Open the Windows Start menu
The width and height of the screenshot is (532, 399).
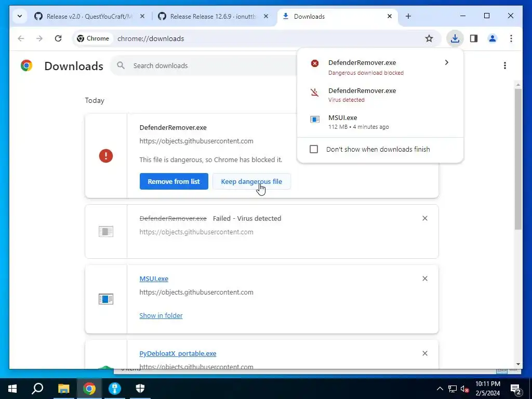pos(12,389)
